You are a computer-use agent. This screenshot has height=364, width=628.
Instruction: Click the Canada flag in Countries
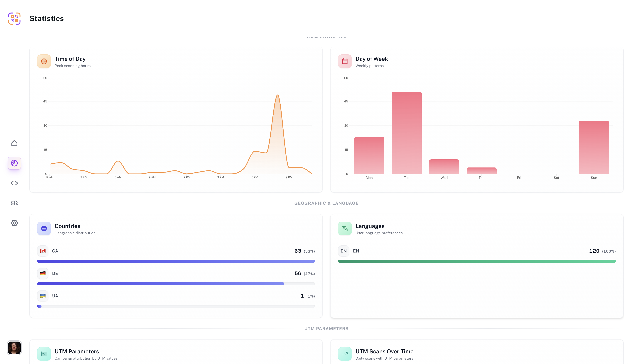click(x=43, y=251)
